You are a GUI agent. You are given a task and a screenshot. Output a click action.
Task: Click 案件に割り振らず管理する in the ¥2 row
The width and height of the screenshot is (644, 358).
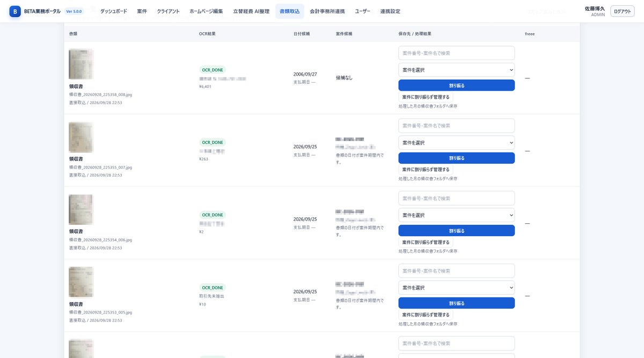[426, 242]
